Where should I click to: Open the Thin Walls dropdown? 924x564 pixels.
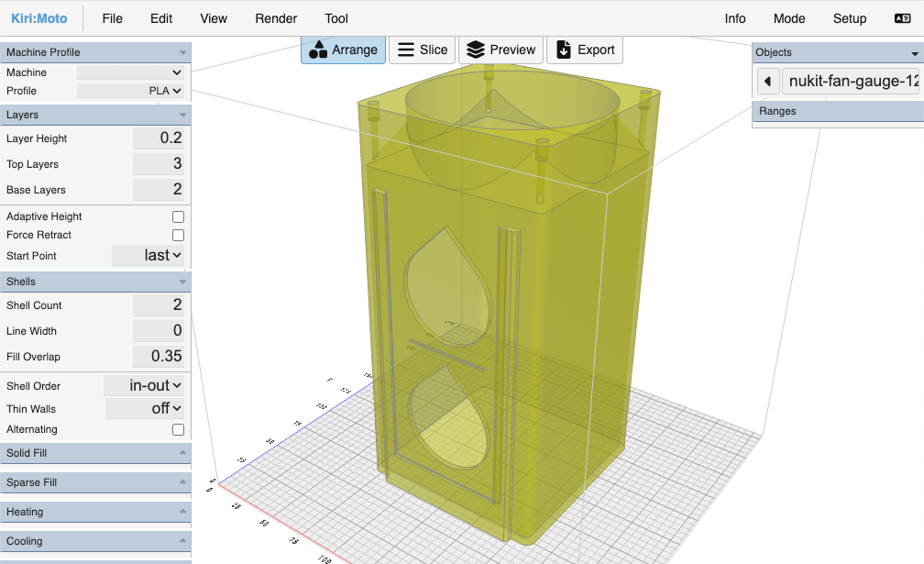pyautogui.click(x=145, y=408)
